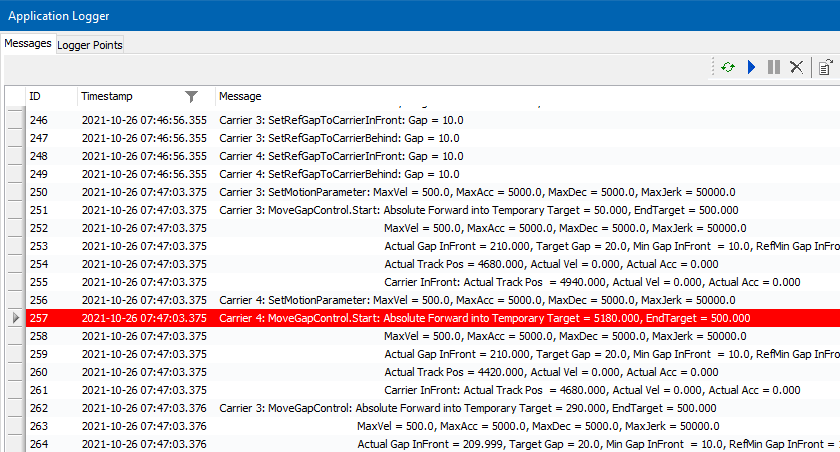Click the Message column header
Screen dimensions: 840x452
(240, 96)
